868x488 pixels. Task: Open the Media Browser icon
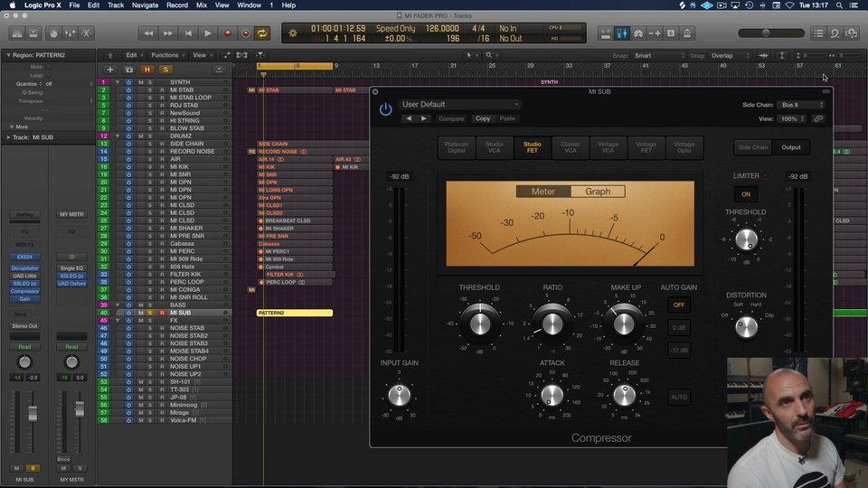click(x=851, y=33)
